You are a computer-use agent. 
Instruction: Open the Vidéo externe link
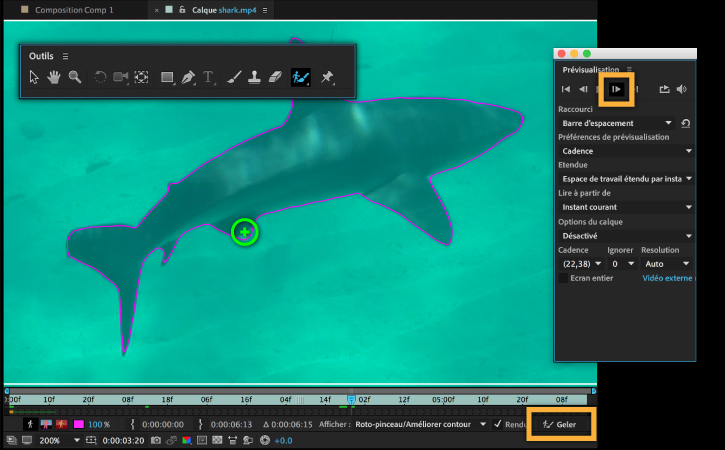667,278
